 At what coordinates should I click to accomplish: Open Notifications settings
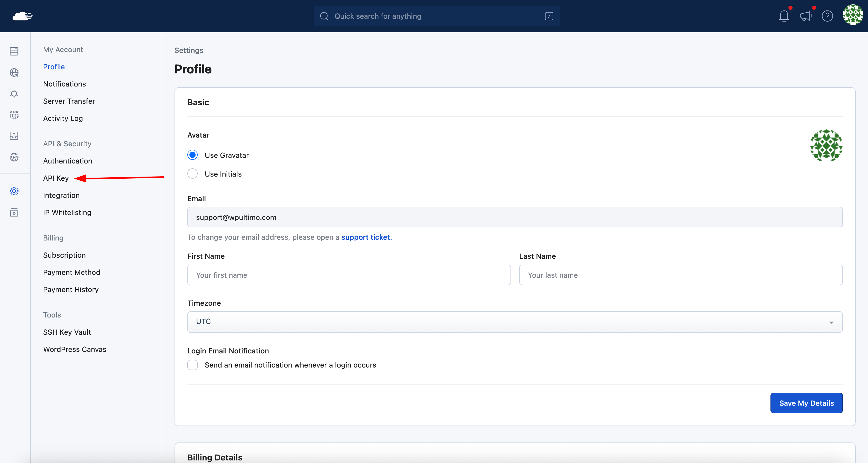click(x=64, y=84)
